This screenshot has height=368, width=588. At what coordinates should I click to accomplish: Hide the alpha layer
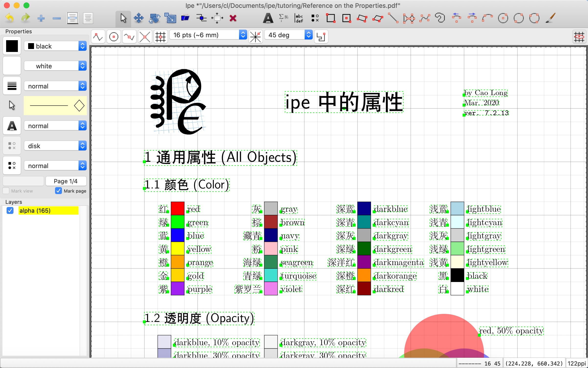pyautogui.click(x=10, y=210)
